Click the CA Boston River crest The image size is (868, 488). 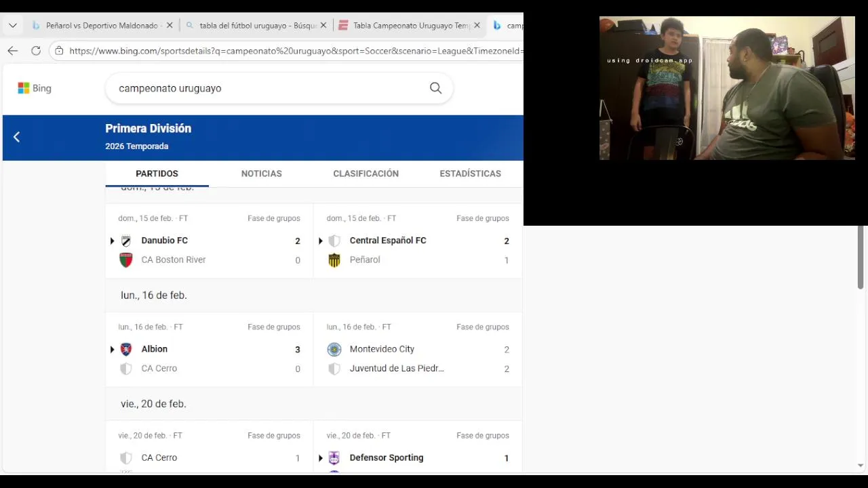pyautogui.click(x=126, y=260)
